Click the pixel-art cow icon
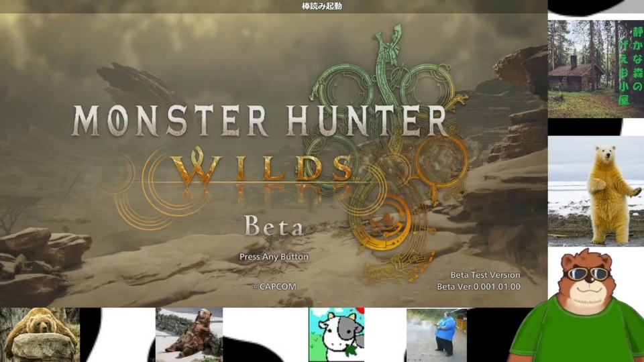 (336, 335)
